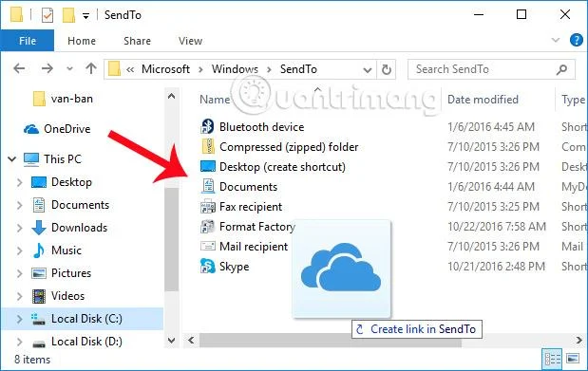The image size is (588, 371).
Task: Click the Properties icon in title bar
Action: pos(47,15)
